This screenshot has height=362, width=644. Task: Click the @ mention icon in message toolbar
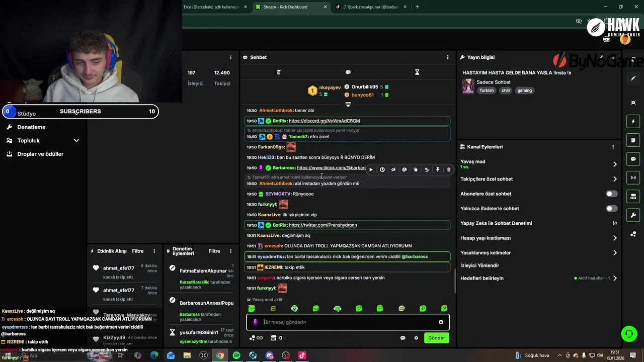[405, 170]
